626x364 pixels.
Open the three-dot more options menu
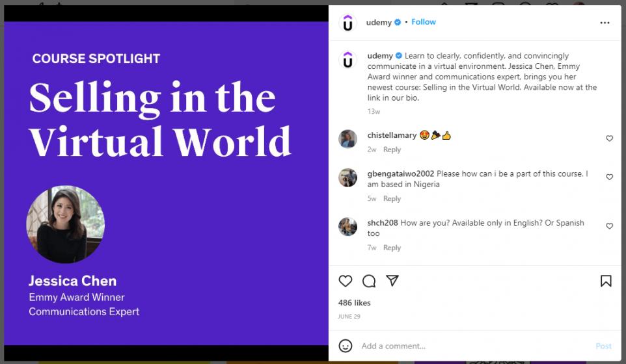pos(605,23)
